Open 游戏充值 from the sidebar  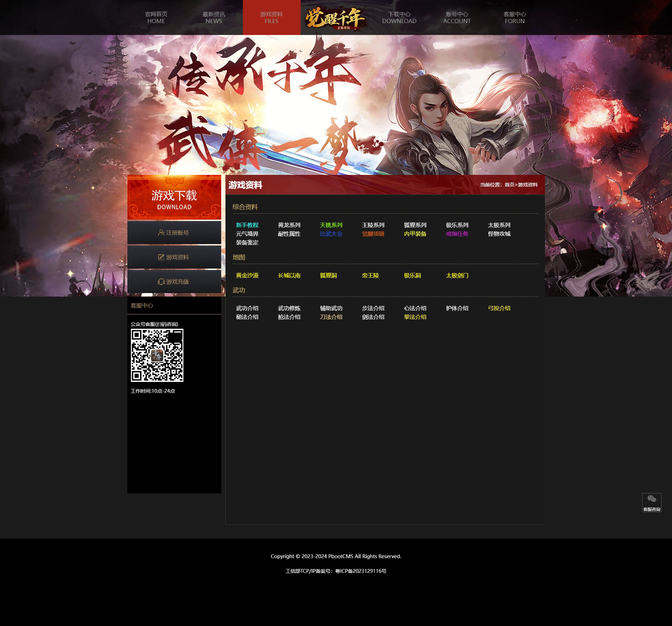click(174, 282)
